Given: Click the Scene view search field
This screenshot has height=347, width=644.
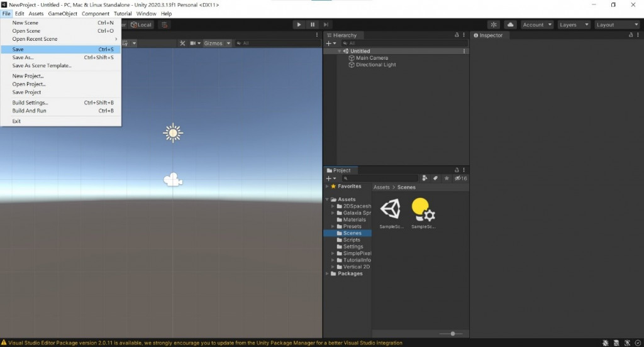Looking at the screenshot, I should pos(277,43).
